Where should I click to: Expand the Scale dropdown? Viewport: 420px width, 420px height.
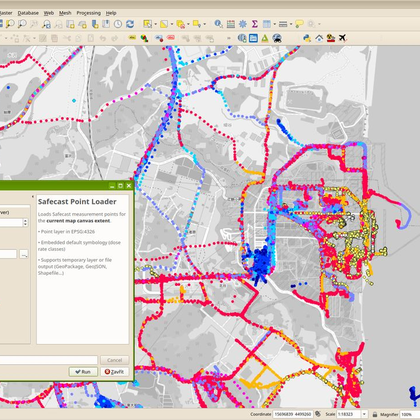364,414
